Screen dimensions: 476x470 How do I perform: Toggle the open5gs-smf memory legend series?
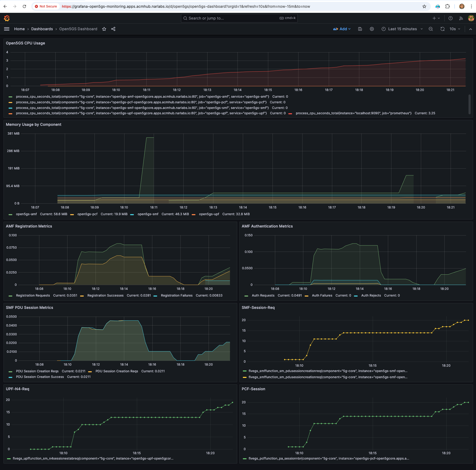[148, 214]
